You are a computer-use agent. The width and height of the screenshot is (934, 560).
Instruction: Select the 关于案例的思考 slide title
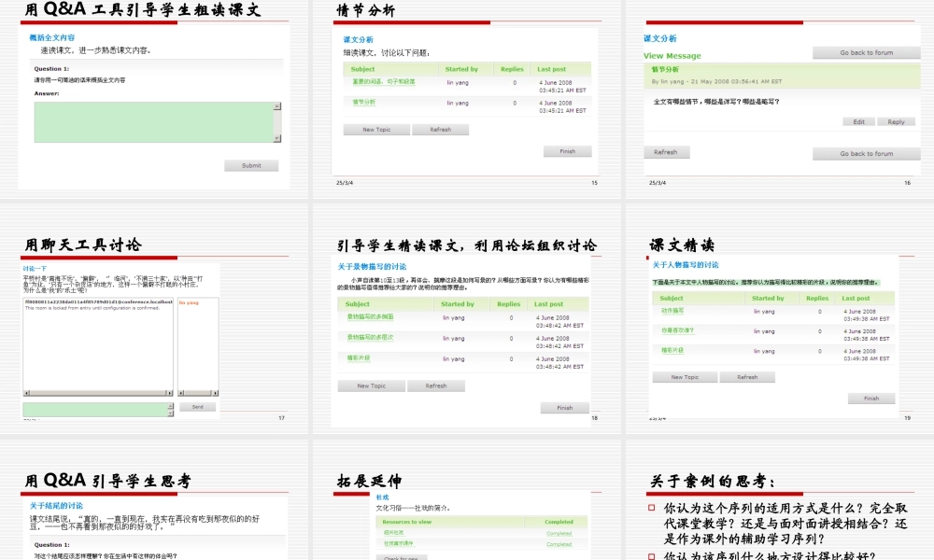(x=713, y=481)
